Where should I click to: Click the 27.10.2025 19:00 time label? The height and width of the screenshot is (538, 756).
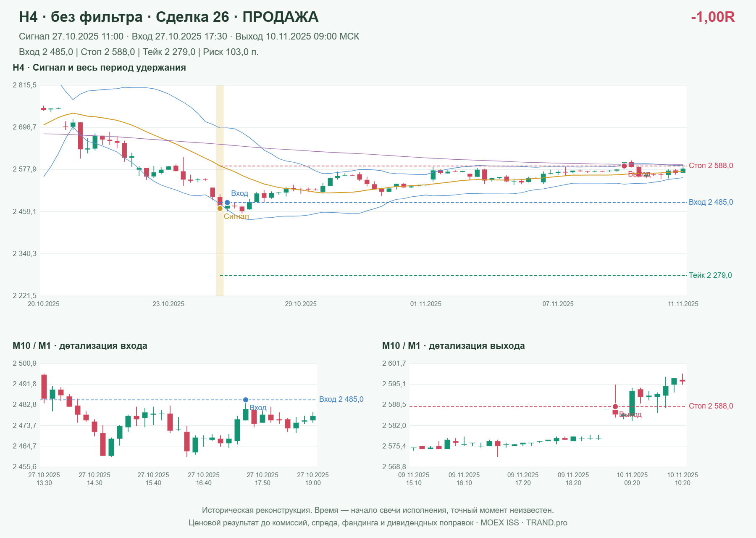(x=313, y=479)
